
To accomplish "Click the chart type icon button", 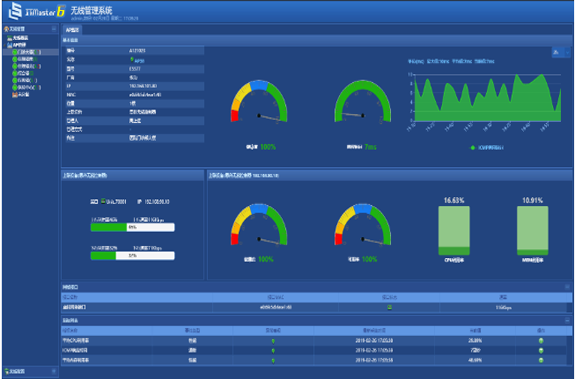I will coord(556,52).
